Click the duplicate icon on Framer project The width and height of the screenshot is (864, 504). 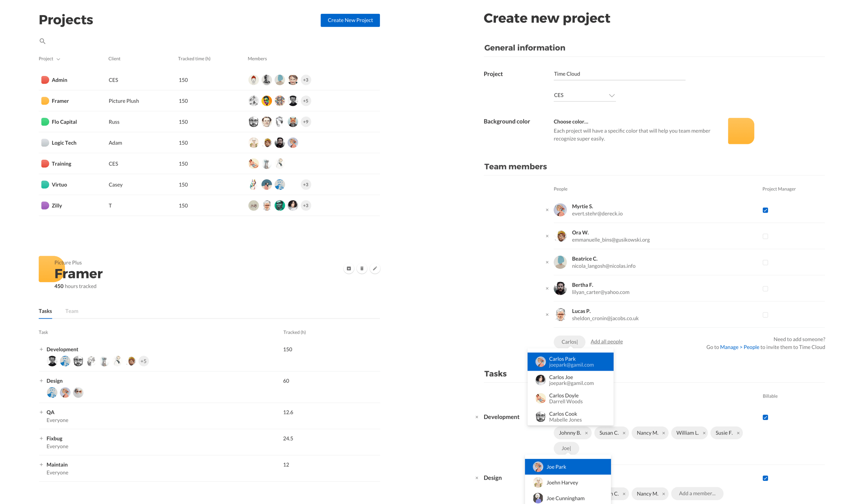(x=348, y=268)
